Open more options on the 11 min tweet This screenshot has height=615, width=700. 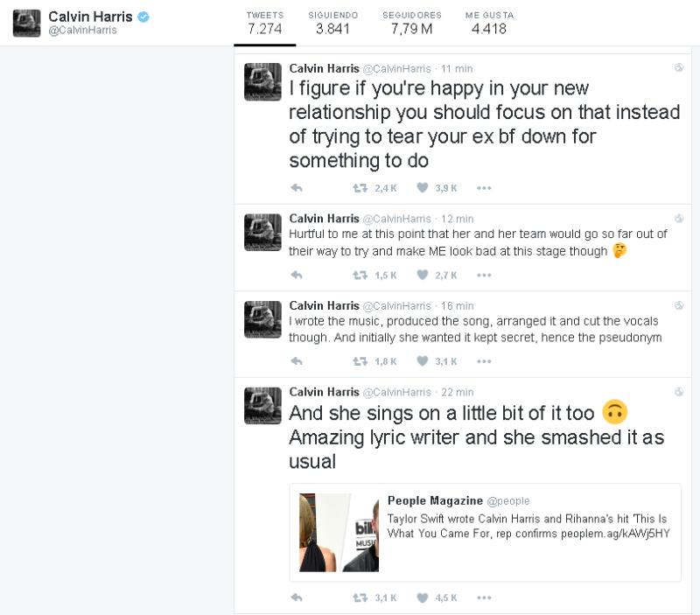(x=484, y=188)
